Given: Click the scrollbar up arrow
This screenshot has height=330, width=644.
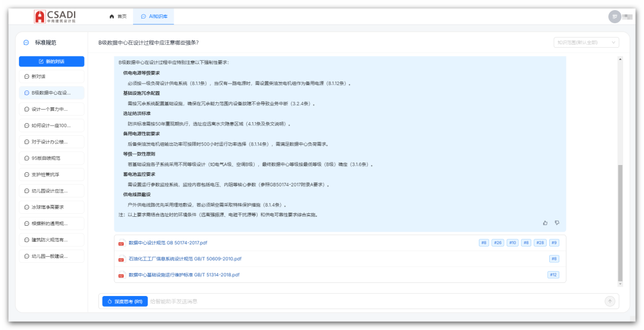Looking at the screenshot, I should [x=620, y=60].
